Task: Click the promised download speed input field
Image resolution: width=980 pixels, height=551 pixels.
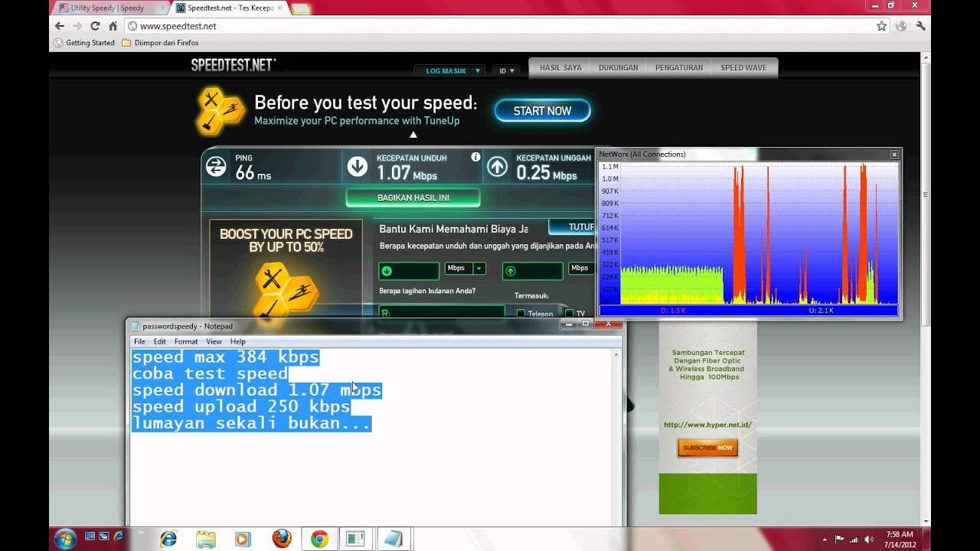Action: pyautogui.click(x=409, y=270)
